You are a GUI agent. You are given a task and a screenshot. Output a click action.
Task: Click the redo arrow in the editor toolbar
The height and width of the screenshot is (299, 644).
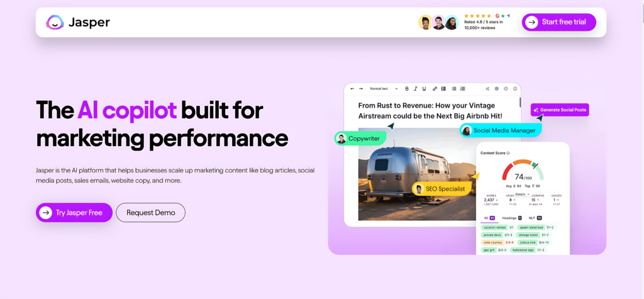[x=361, y=89]
